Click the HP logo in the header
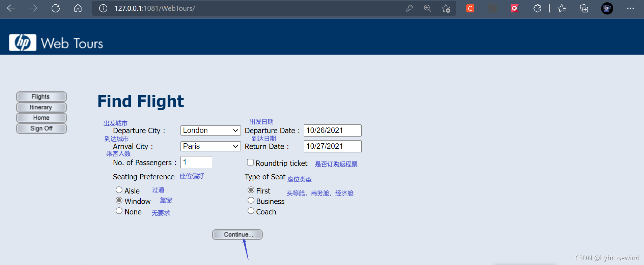 [x=23, y=42]
